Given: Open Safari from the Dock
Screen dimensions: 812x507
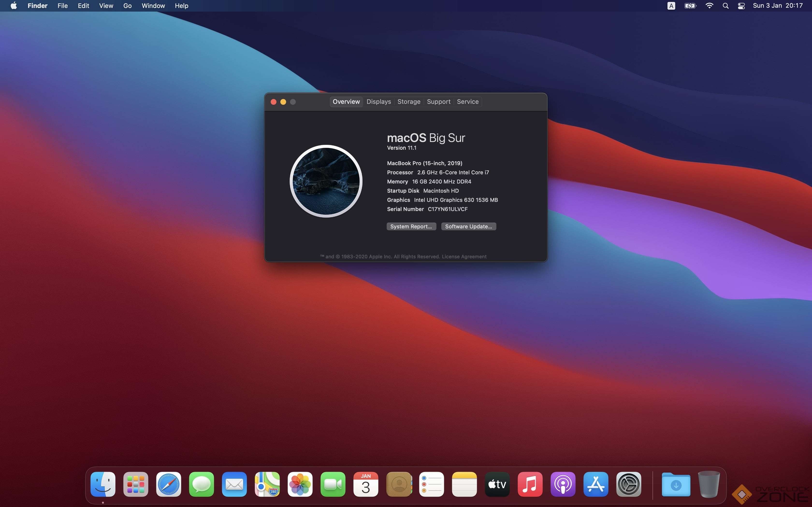Looking at the screenshot, I should pos(168,484).
